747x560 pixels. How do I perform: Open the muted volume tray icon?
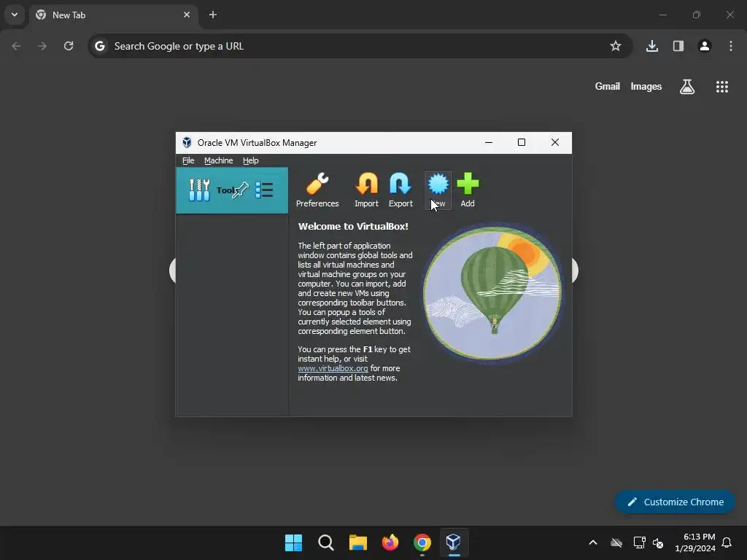[659, 542]
